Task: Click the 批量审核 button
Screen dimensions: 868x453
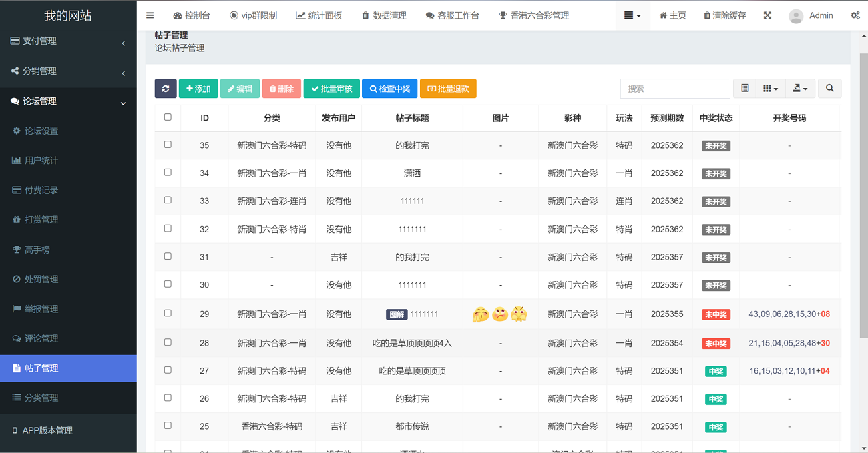Action: pyautogui.click(x=332, y=88)
